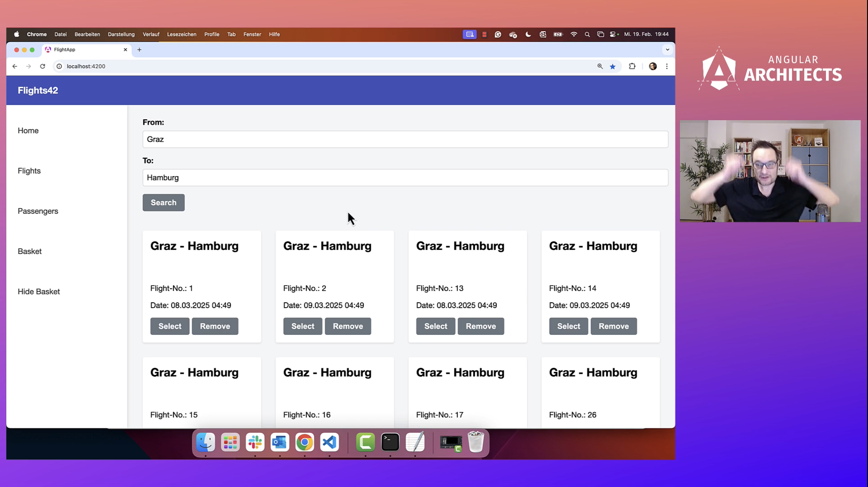Open the Lesezeichen menu
Screen dimensions: 868x487
click(182, 34)
